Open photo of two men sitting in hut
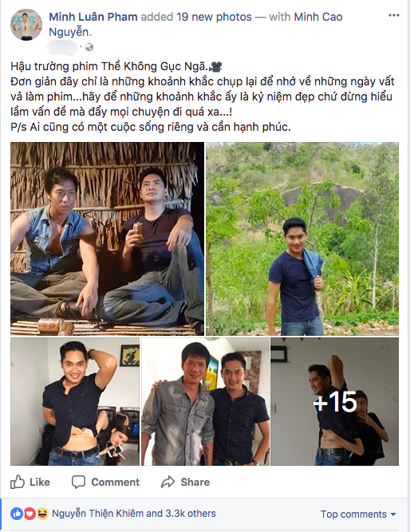410x532 pixels. click(107, 238)
